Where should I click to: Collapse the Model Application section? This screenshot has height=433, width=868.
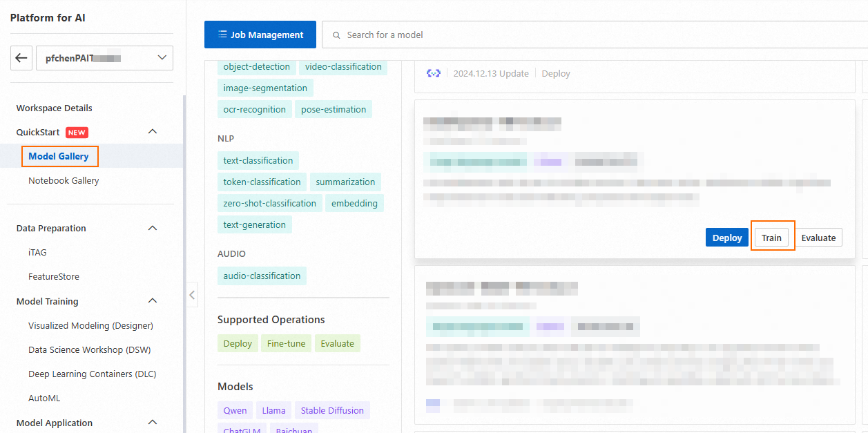[x=153, y=423]
